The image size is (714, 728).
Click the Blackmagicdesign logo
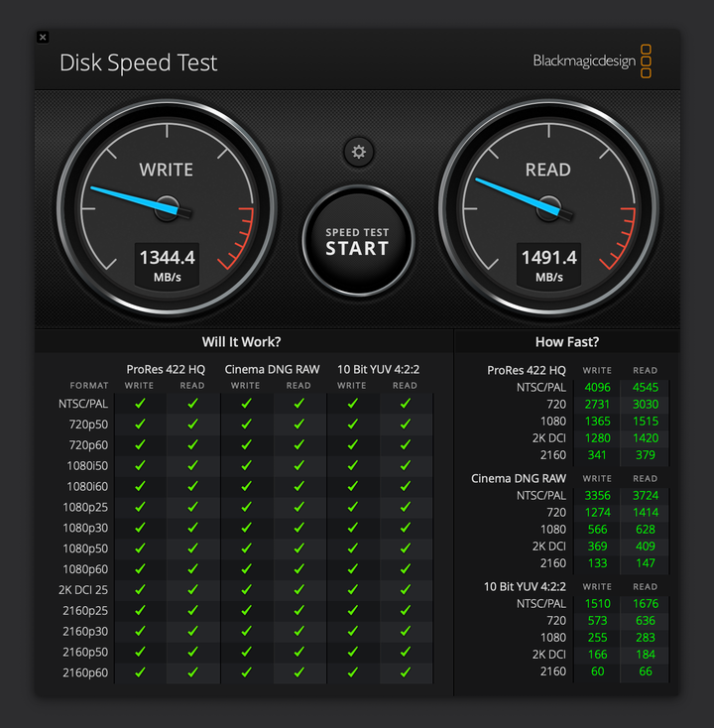point(592,61)
